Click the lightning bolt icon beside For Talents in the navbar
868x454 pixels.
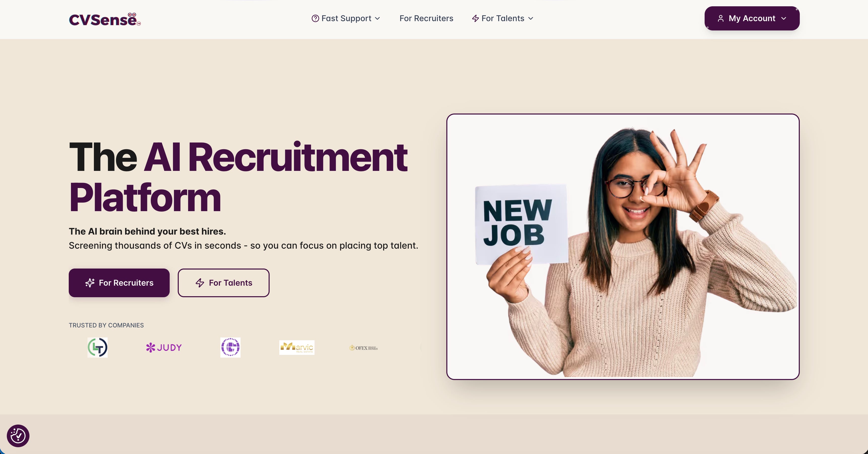coord(475,19)
